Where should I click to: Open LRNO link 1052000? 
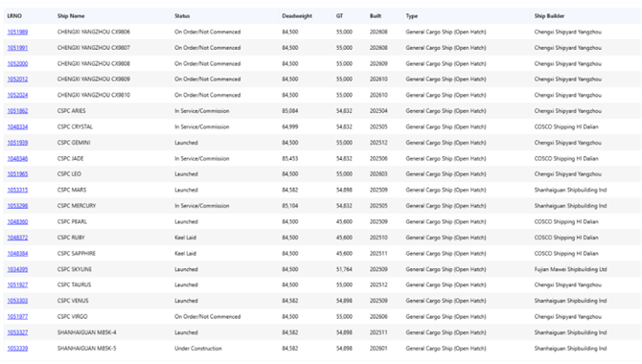(x=17, y=64)
